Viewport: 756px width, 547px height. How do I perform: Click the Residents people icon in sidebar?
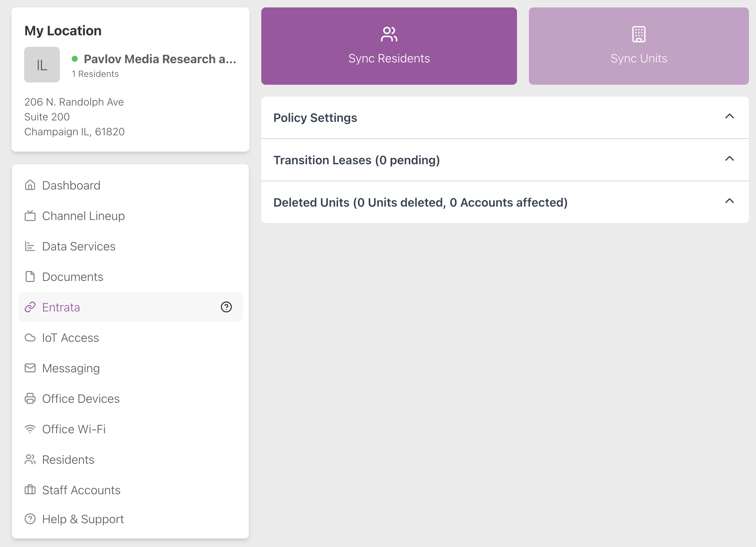[30, 459]
